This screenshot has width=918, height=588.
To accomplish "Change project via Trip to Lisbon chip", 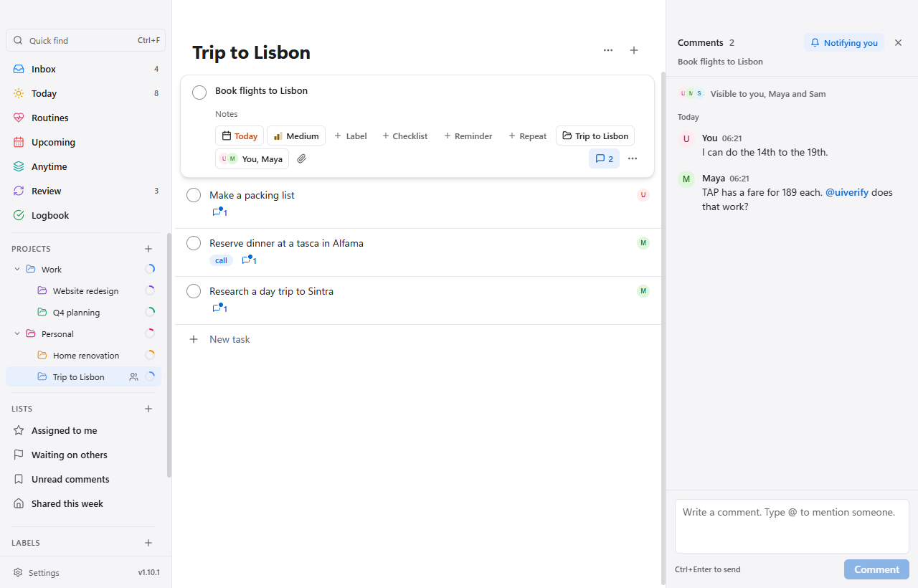I will click(595, 136).
